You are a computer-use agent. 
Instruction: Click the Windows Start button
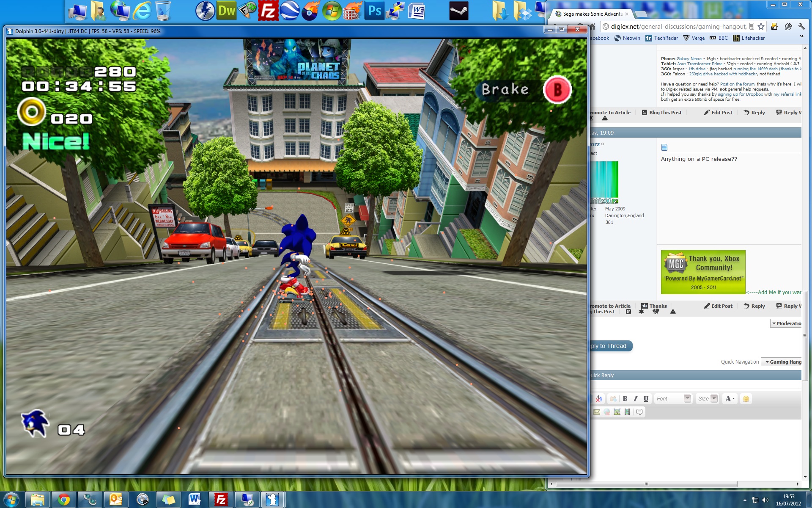(x=11, y=500)
